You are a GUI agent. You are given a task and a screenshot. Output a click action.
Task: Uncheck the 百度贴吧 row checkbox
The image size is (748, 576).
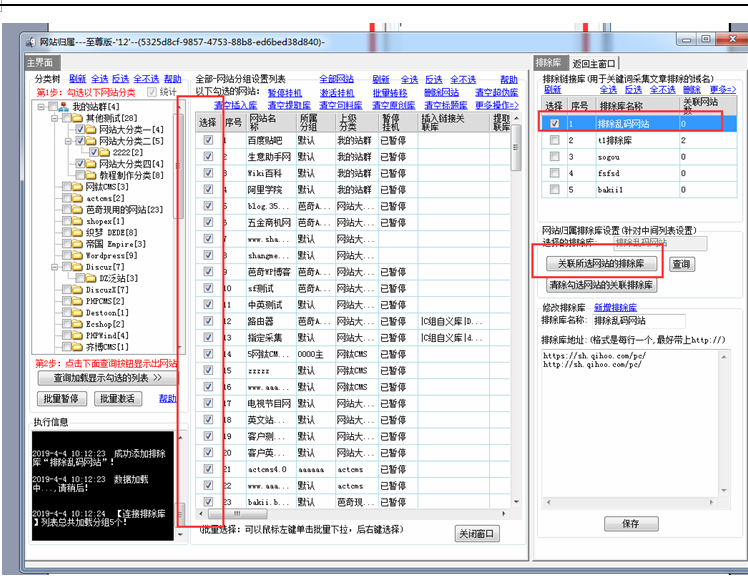[x=208, y=140]
